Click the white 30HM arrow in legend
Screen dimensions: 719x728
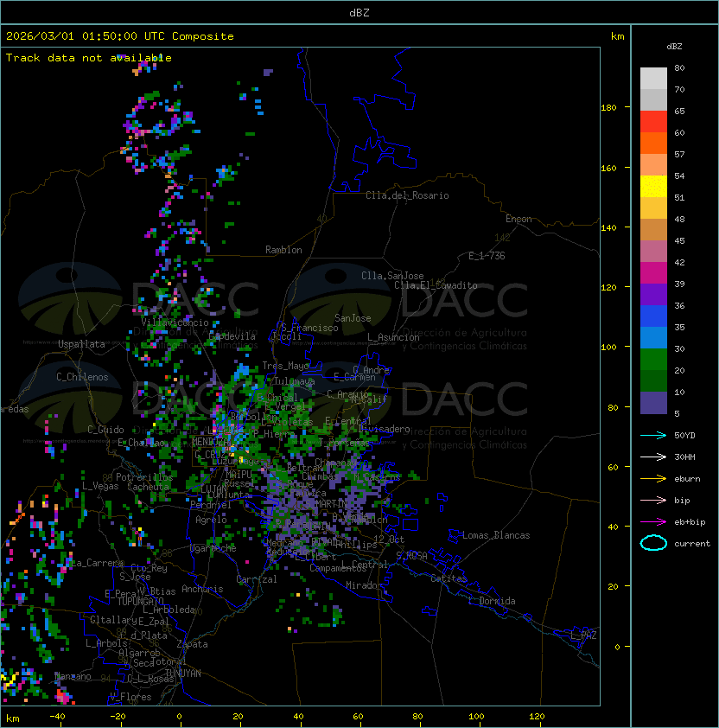[x=653, y=457]
